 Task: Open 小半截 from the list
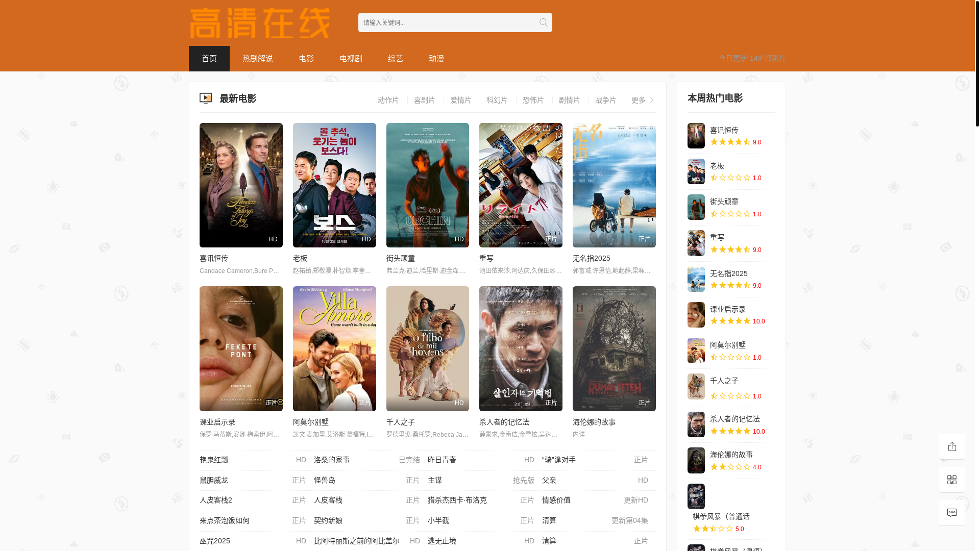[x=438, y=520]
